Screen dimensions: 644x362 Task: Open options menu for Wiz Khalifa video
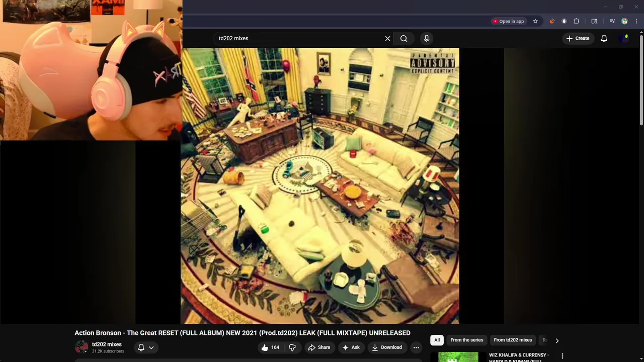(x=562, y=356)
